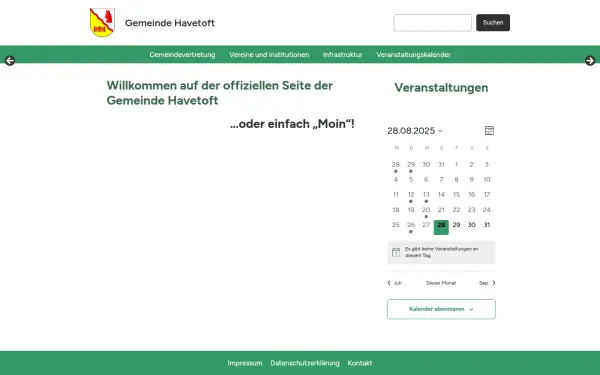600x375 pixels.
Task: Open the Impressum footer link
Action: [245, 363]
